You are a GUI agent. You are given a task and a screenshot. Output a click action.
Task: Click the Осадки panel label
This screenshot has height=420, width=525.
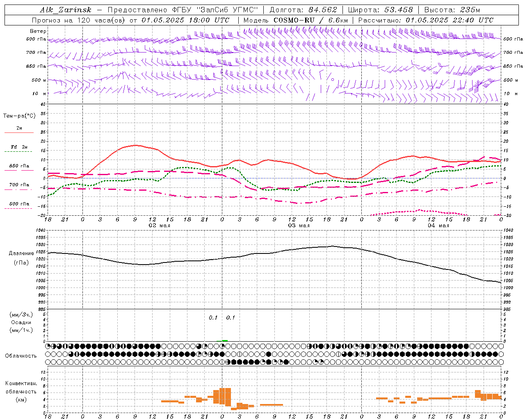[21, 322]
